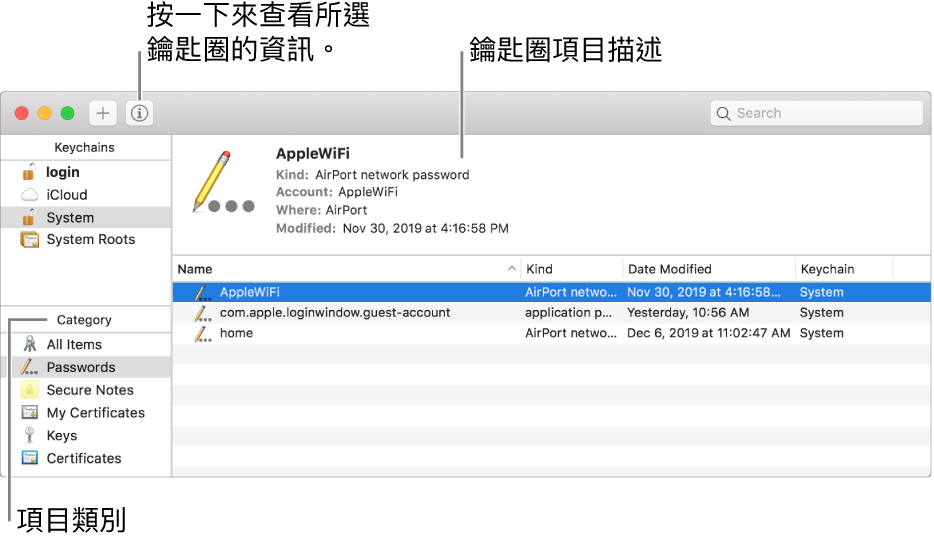
Task: Click the plus button to add keychain item
Action: [x=102, y=113]
